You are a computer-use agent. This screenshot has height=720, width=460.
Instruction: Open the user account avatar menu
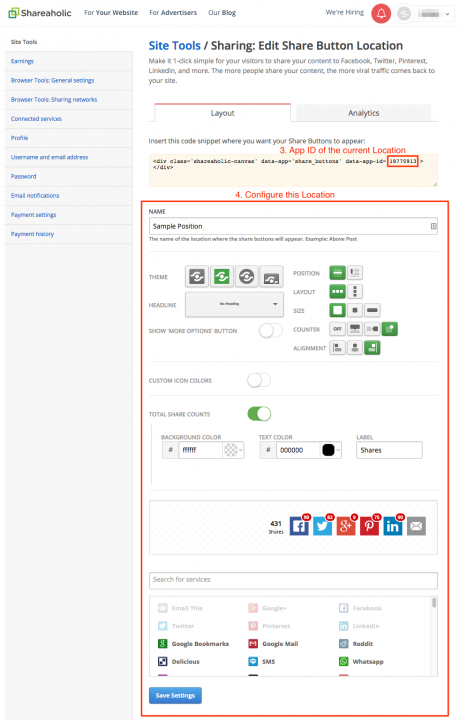point(404,14)
